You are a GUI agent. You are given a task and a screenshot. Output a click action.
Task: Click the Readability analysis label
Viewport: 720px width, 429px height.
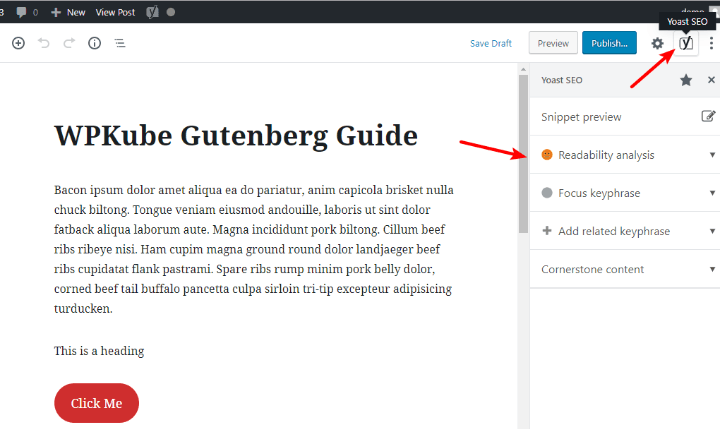(606, 155)
